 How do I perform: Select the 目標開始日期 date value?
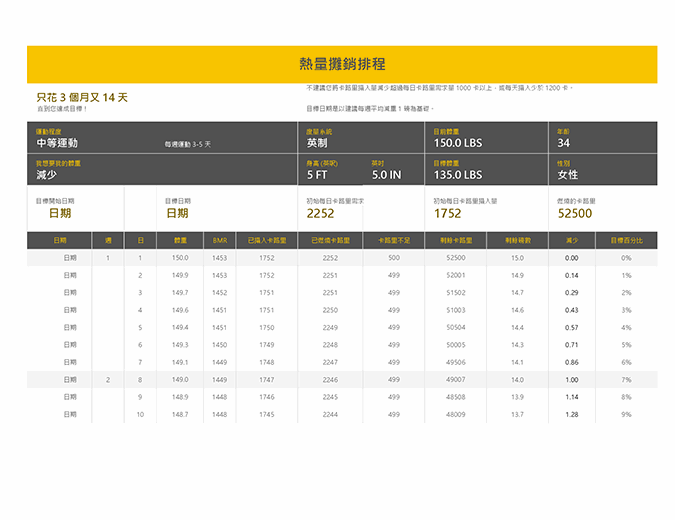click(60, 213)
